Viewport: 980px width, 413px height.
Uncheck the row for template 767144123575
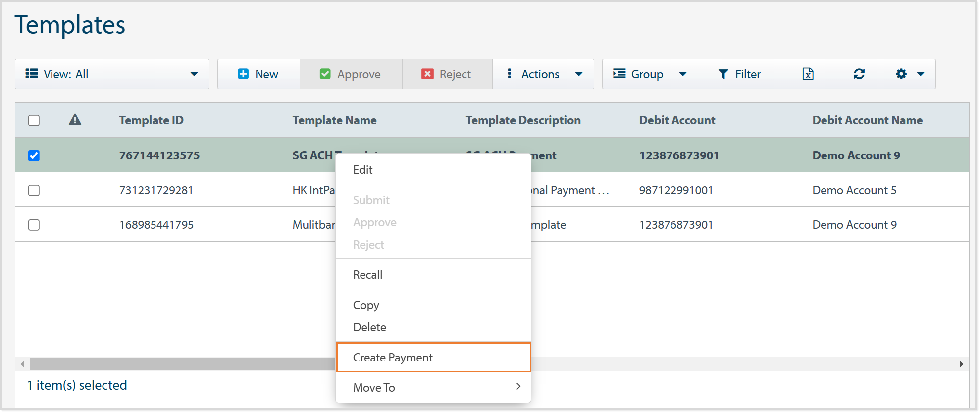pos(34,155)
